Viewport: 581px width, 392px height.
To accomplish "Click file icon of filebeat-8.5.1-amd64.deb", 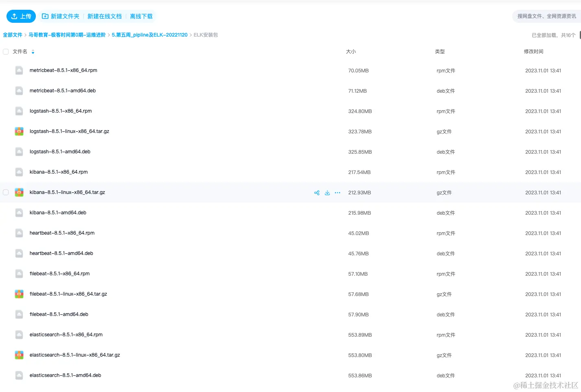I will click(x=19, y=314).
